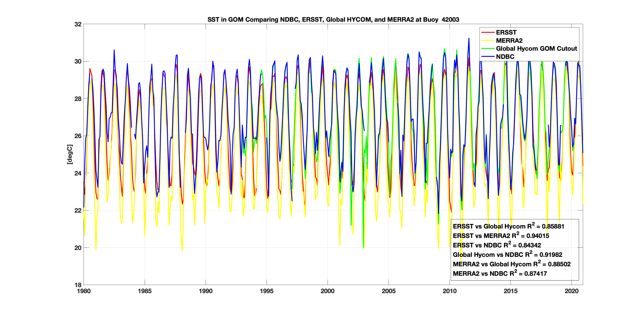Select the Global Hycom GOM Cutout label
The width and height of the screenshot is (644, 320).
click(536, 49)
